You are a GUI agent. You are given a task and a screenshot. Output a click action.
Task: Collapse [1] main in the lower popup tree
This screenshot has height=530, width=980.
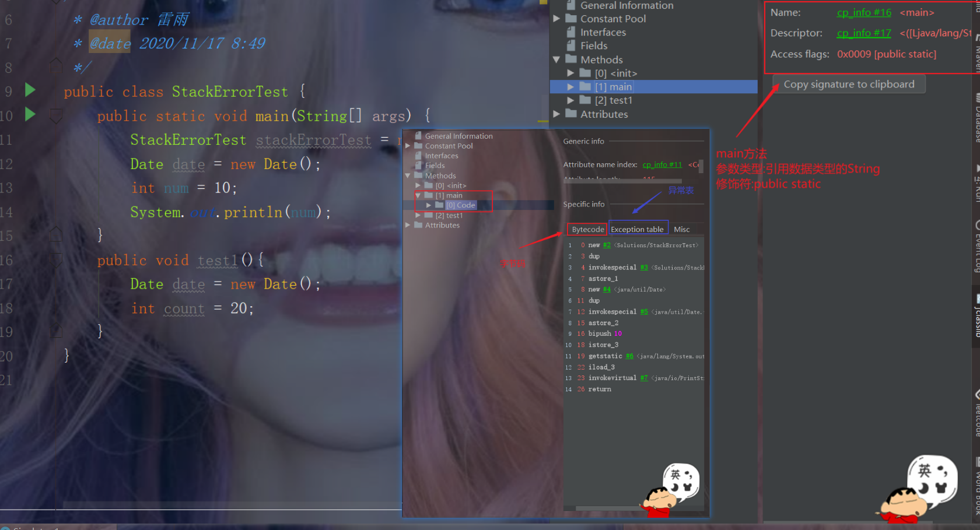[x=418, y=195]
